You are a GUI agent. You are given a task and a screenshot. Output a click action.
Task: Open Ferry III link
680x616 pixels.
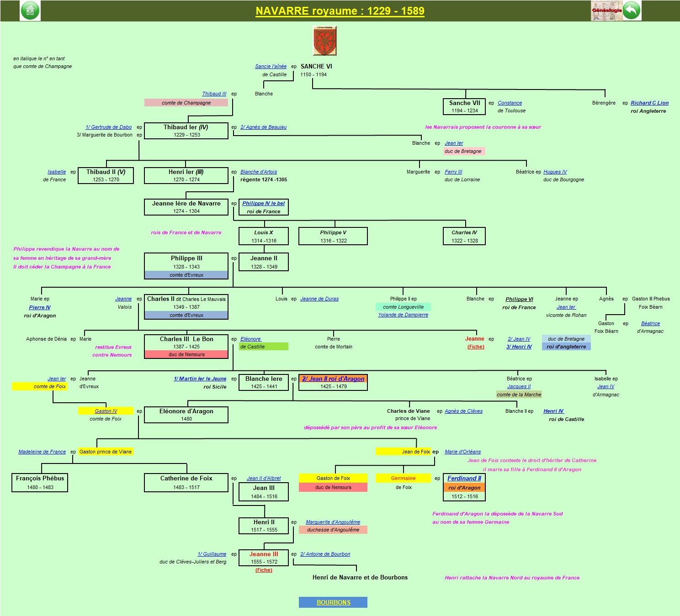point(453,172)
